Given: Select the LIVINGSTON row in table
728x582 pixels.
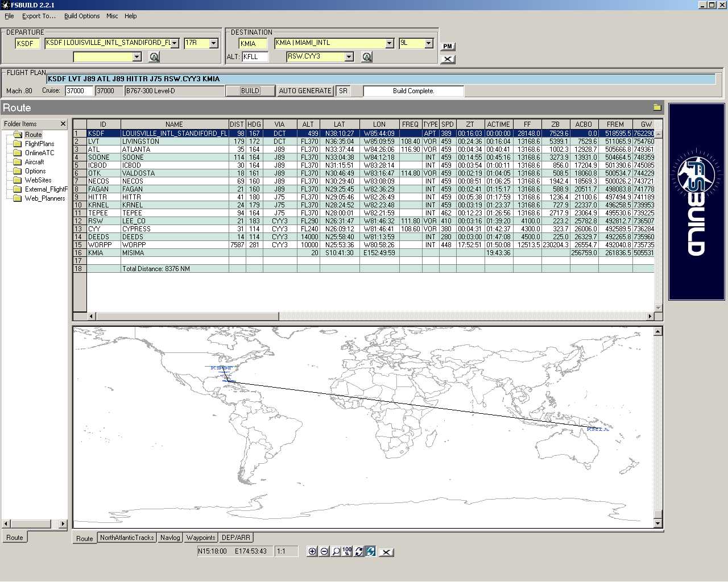Looking at the screenshot, I should (364, 142).
